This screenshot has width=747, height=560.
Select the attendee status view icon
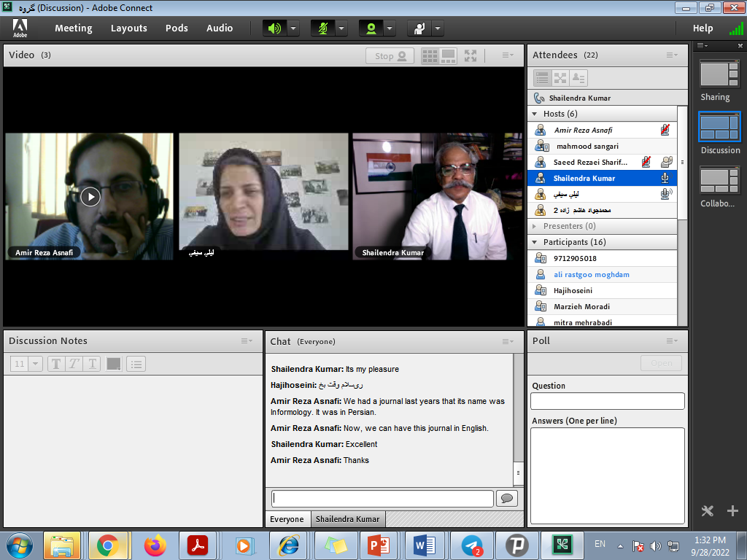click(x=578, y=78)
